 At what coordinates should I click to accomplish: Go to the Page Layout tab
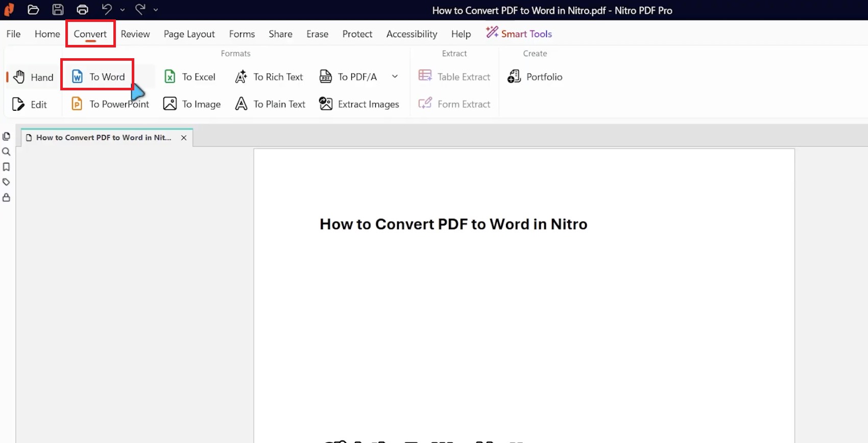[189, 34]
